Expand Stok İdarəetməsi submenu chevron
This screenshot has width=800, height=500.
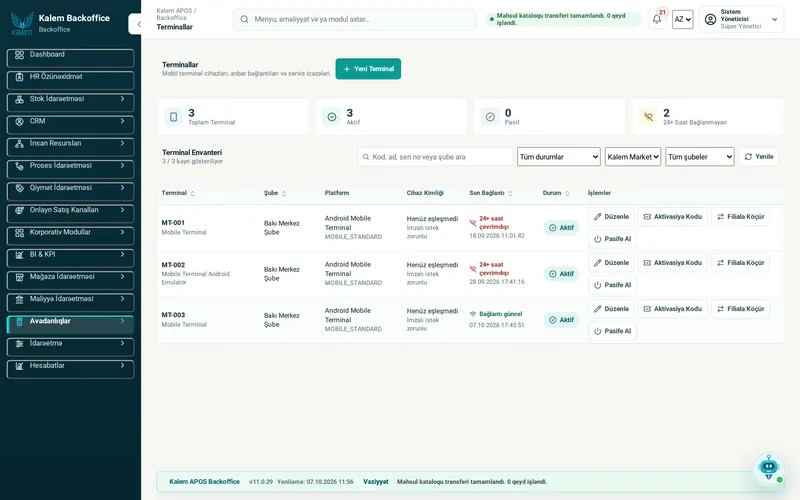[122, 98]
